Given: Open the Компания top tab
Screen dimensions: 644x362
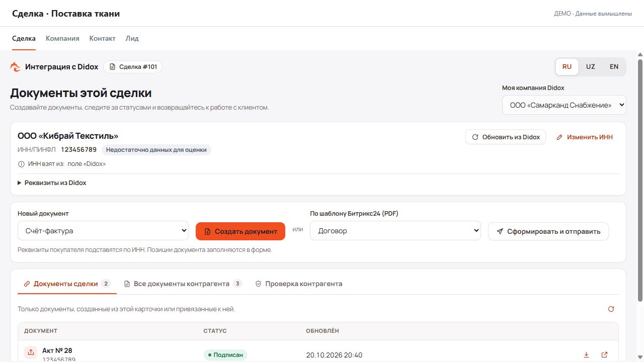Looking at the screenshot, I should 62,39.
